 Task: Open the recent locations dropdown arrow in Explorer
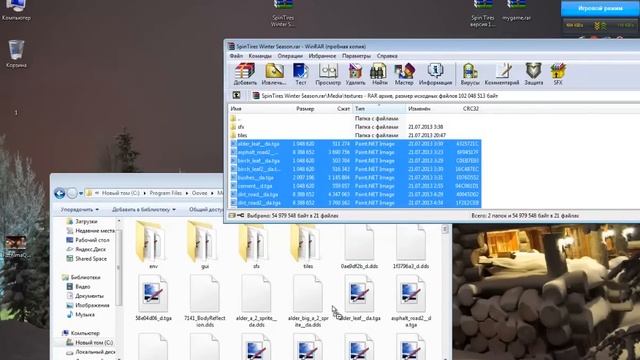81,193
